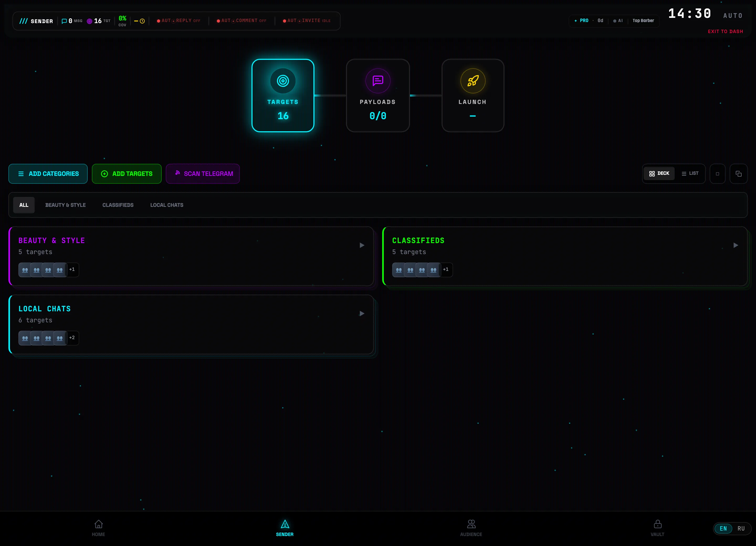Click the Sender paper-plane icon in bottom nav
The image size is (756, 546).
pyautogui.click(x=285, y=524)
